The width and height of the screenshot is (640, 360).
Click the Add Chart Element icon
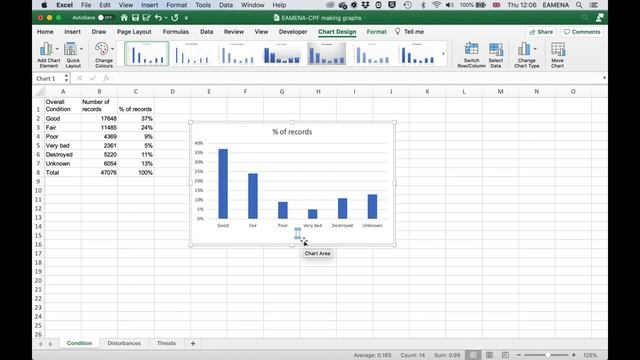tap(46, 49)
